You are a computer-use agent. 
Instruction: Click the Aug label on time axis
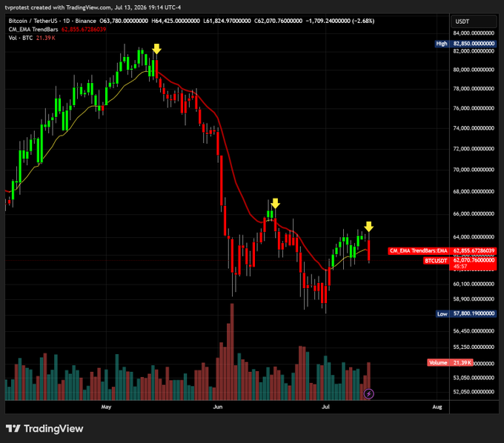437,407
